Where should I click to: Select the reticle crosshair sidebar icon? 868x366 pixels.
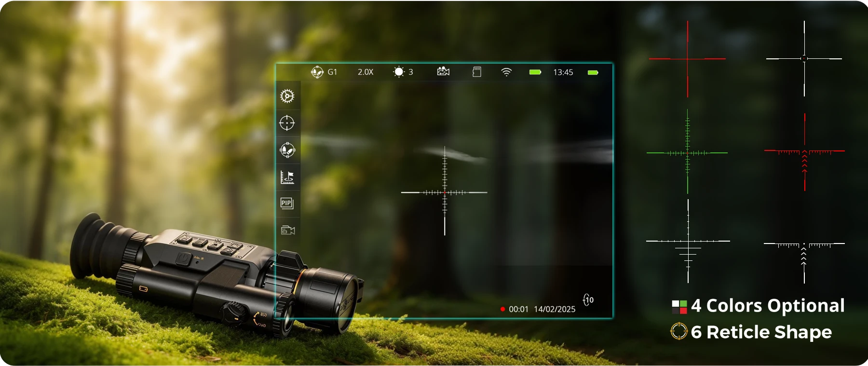[287, 123]
